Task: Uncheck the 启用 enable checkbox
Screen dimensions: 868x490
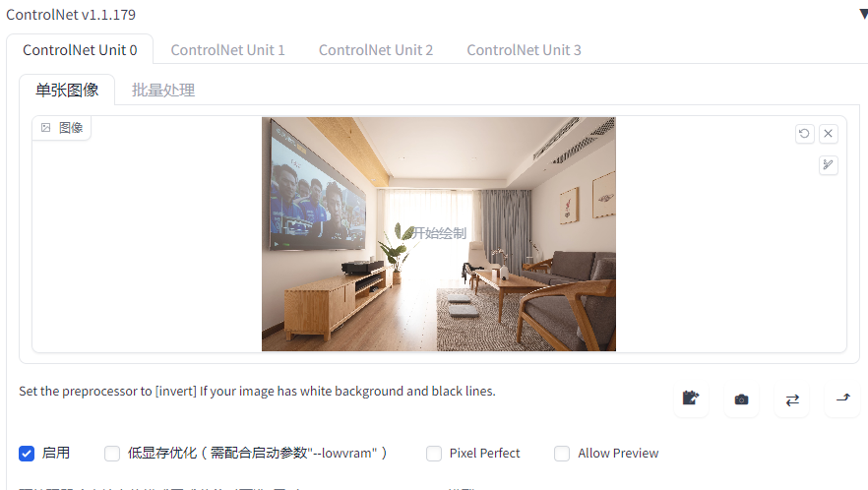Action: coord(27,454)
